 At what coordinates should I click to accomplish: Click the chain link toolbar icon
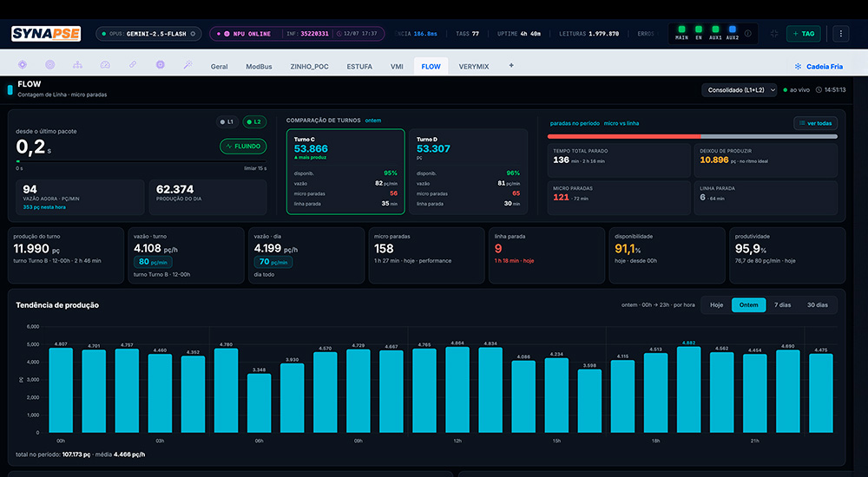133,65
